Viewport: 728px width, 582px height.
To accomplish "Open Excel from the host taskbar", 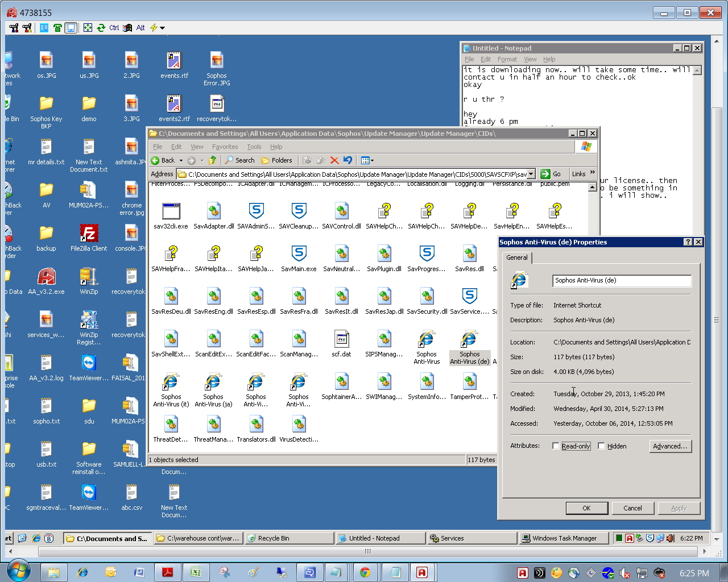I will 196,572.
